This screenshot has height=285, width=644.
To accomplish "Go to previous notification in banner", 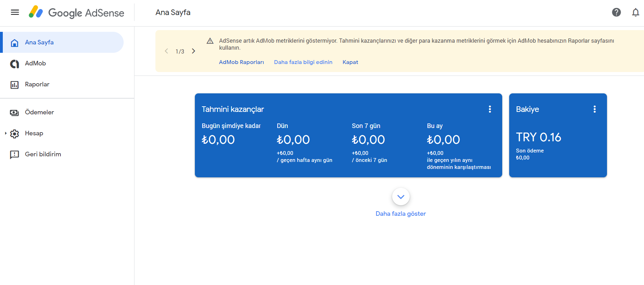I will point(167,51).
